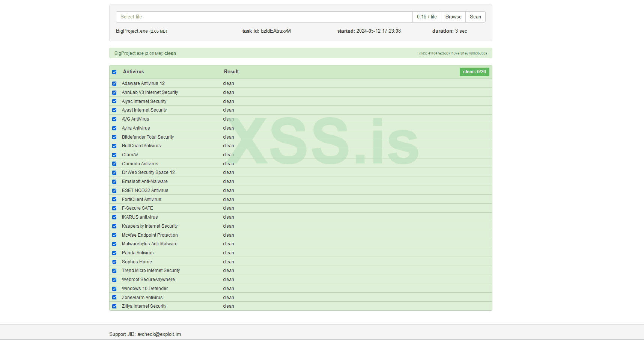This screenshot has width=644, height=340.
Task: Click the clean result for Zillya Internet Security
Action: (x=229, y=306)
